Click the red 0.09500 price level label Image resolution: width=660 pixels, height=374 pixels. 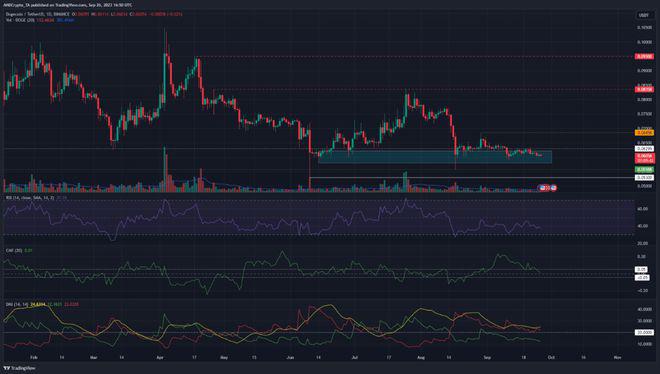tap(644, 56)
